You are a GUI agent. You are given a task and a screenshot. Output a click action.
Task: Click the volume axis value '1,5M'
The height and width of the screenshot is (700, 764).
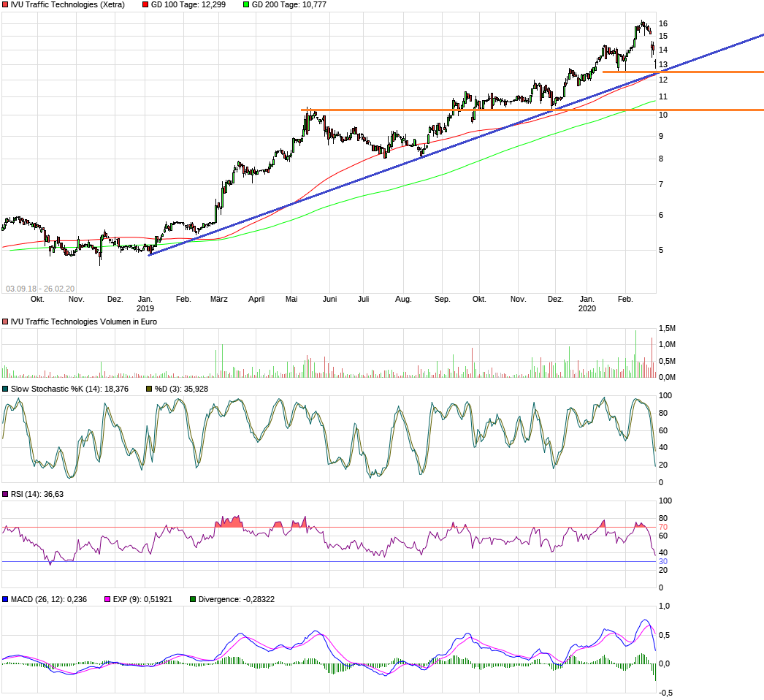click(x=667, y=329)
